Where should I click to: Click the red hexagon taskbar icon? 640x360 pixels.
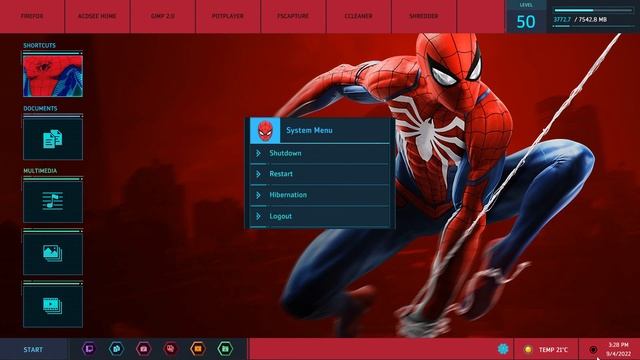[x=171, y=349]
